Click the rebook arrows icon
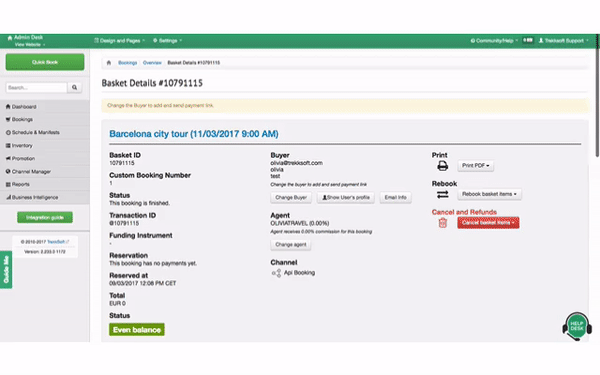Screen dimensions: 600x375 442,194
